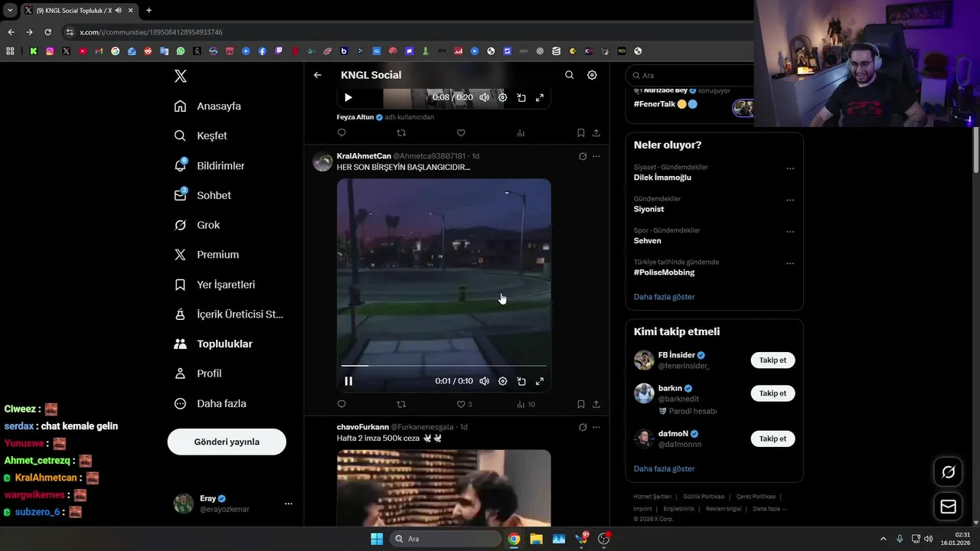The width and height of the screenshot is (980, 551).
Task: Open Grok from the sidebar
Action: tap(197, 225)
